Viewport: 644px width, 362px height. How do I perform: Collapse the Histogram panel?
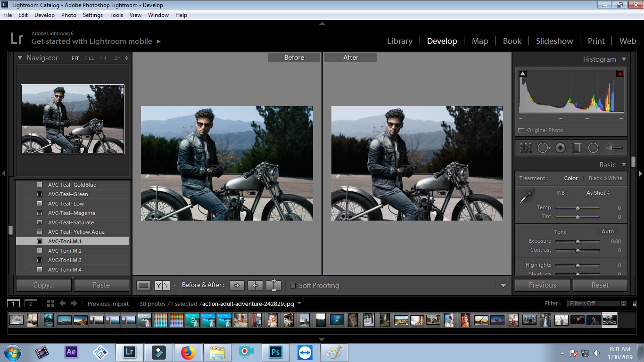coord(624,59)
